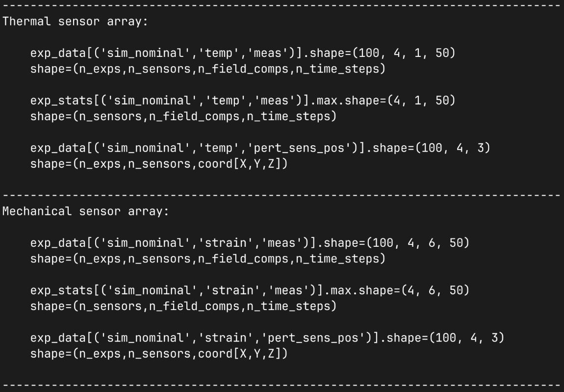The image size is (564, 392).
Task: Click the first n_exps shape description under Mechanical
Action: (x=208, y=259)
